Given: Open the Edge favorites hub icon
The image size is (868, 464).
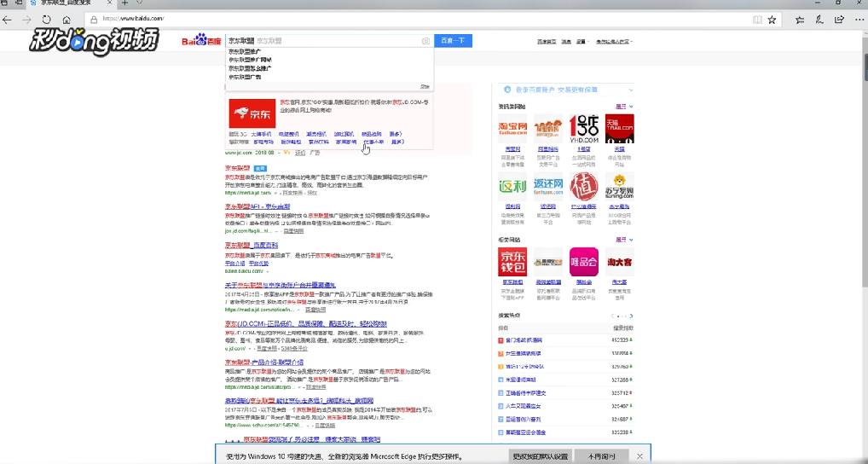Looking at the screenshot, I should [x=800, y=20].
